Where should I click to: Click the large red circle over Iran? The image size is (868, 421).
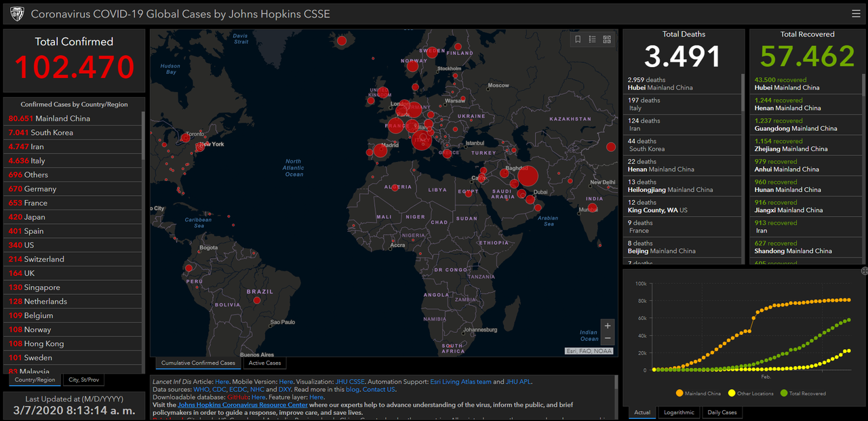click(x=528, y=177)
